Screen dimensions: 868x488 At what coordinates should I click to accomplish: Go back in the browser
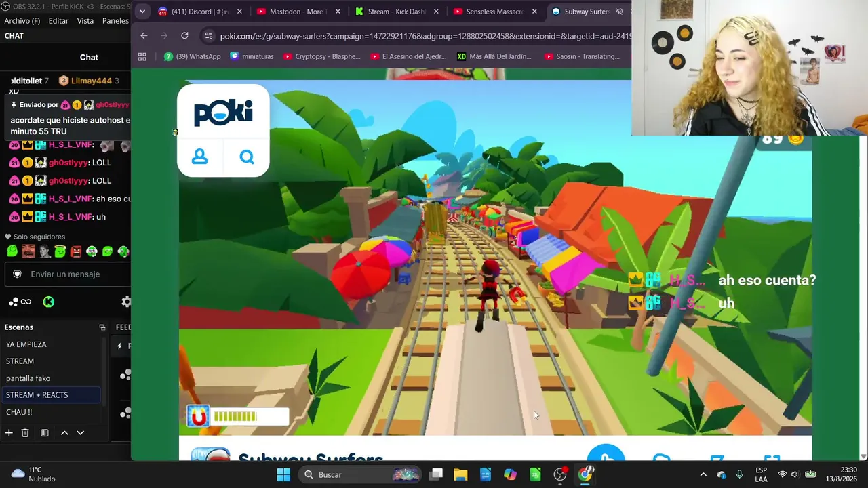144,35
